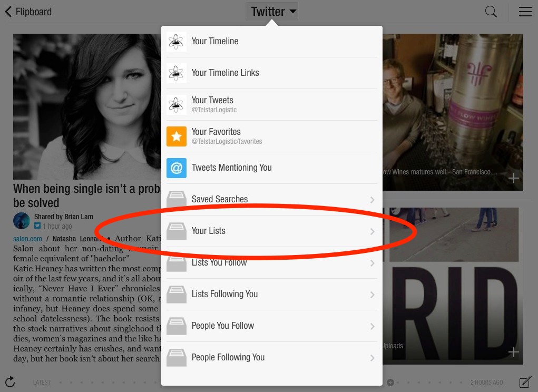Select Your Timeline Links entry
The image size is (538, 392).
point(225,73)
